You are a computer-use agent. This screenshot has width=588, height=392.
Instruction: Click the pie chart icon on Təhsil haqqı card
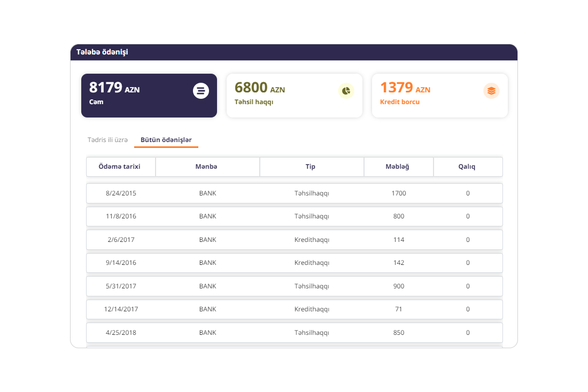tap(346, 91)
